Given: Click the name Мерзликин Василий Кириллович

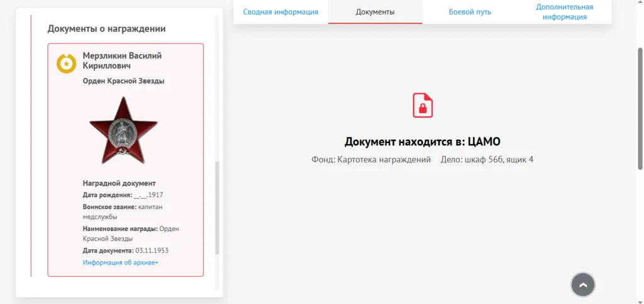Looking at the screenshot, I should (x=123, y=61).
